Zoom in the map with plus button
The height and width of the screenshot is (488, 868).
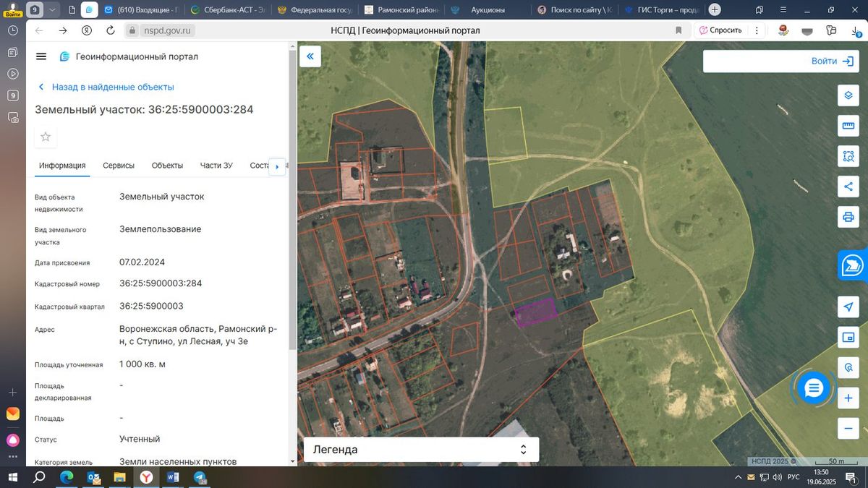[848, 398]
